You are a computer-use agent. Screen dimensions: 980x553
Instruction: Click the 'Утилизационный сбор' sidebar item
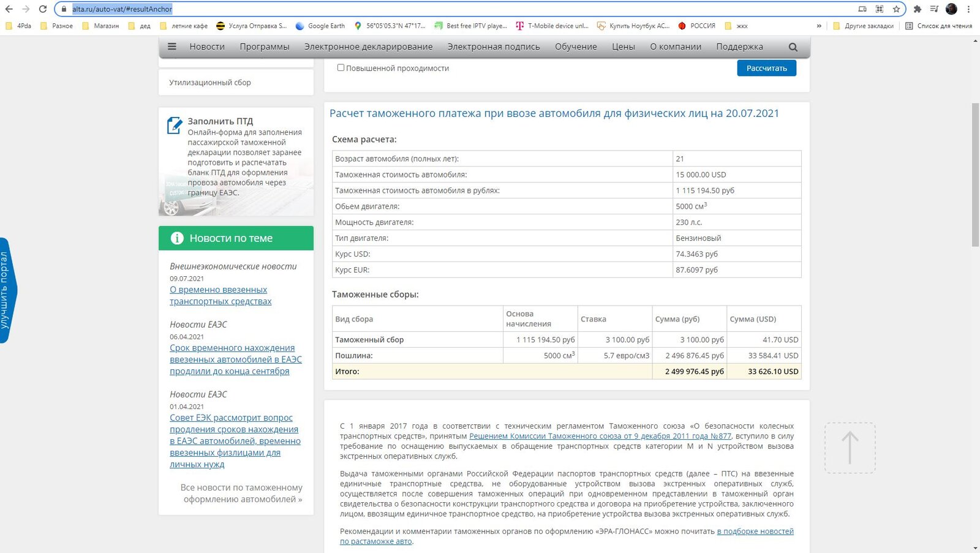pyautogui.click(x=210, y=83)
